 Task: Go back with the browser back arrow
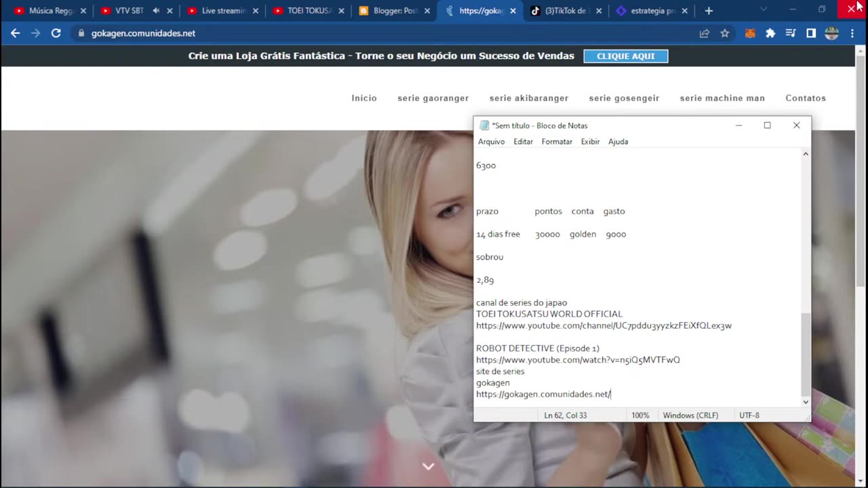(x=16, y=33)
